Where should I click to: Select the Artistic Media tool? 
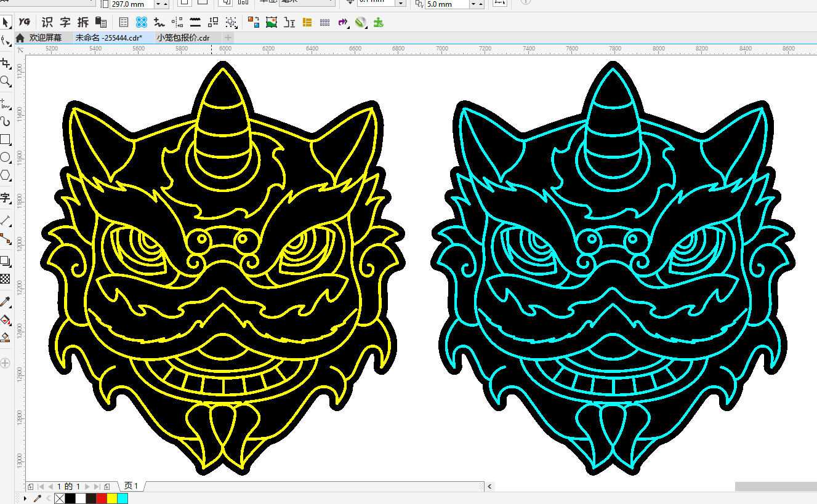point(6,121)
